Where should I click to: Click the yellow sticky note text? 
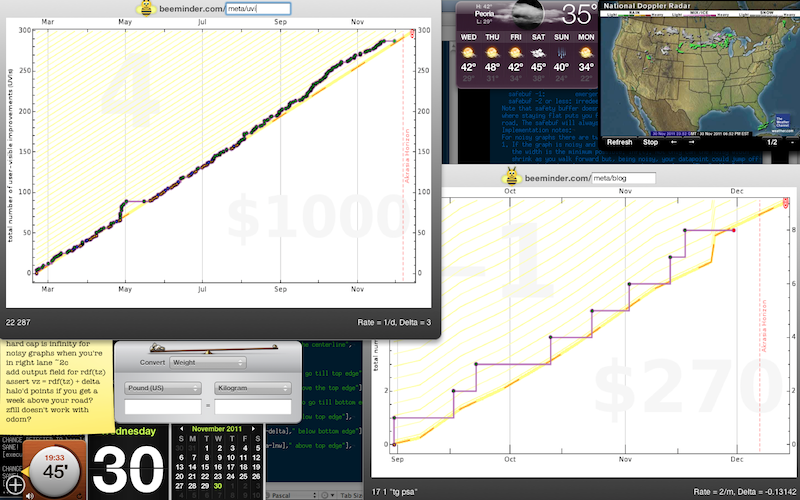(x=54, y=382)
